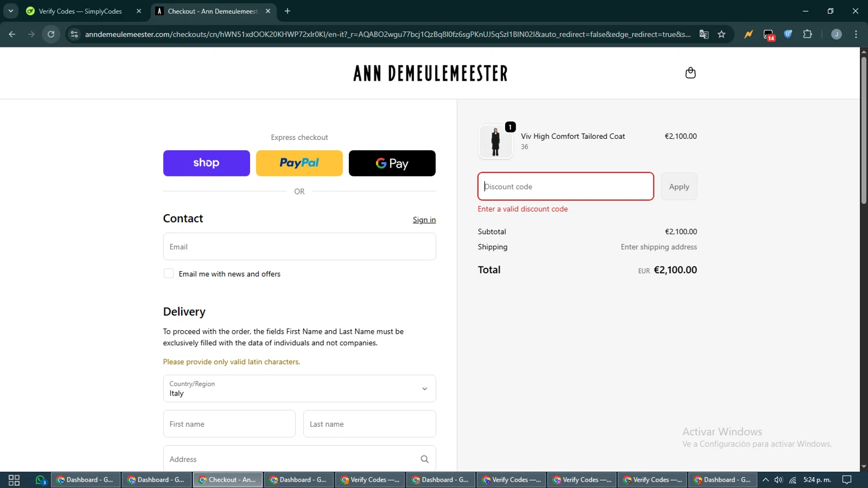Open the shopping bag cart icon
Image resolution: width=868 pixels, height=488 pixels.
(690, 73)
